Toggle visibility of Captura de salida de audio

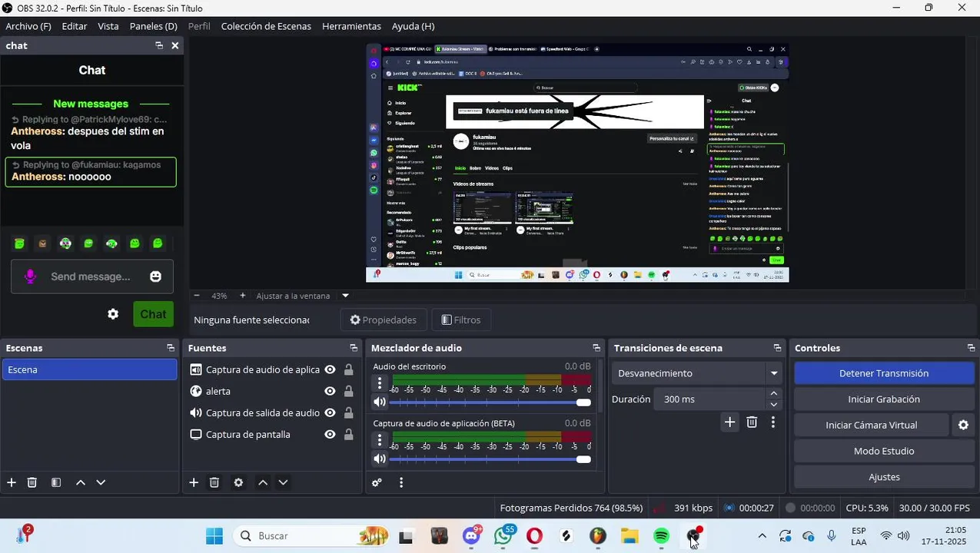coord(330,412)
